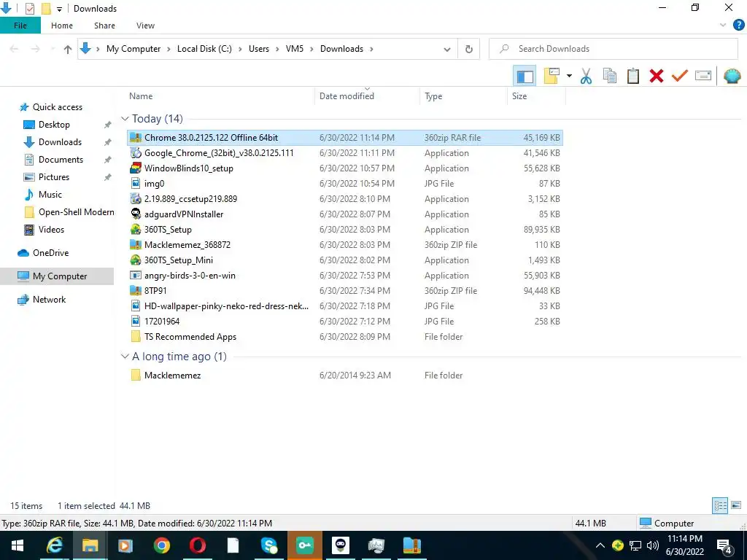The width and height of the screenshot is (747, 560).
Task: Launch Opera from the taskbar
Action: click(197, 545)
